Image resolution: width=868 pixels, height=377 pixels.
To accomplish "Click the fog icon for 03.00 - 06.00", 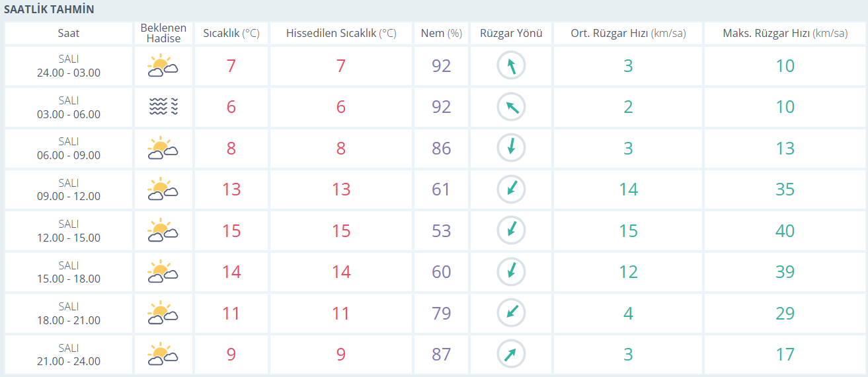I will coord(163,107).
